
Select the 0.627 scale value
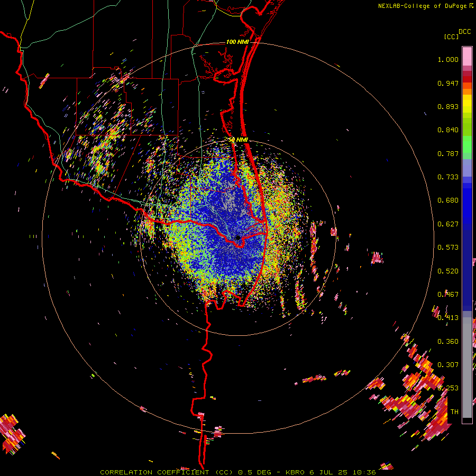448,224
